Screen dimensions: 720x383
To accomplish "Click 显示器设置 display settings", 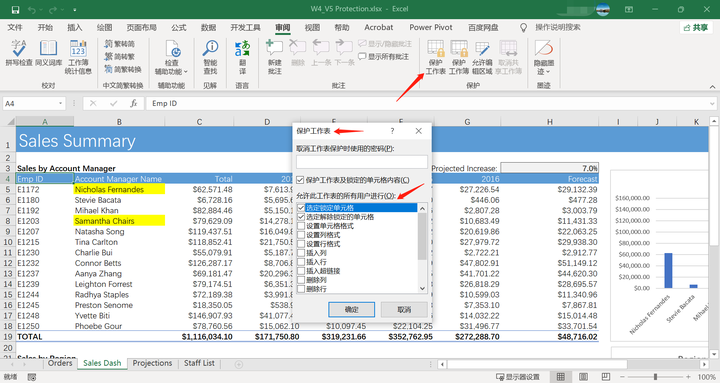I will pyautogui.click(x=518, y=377).
